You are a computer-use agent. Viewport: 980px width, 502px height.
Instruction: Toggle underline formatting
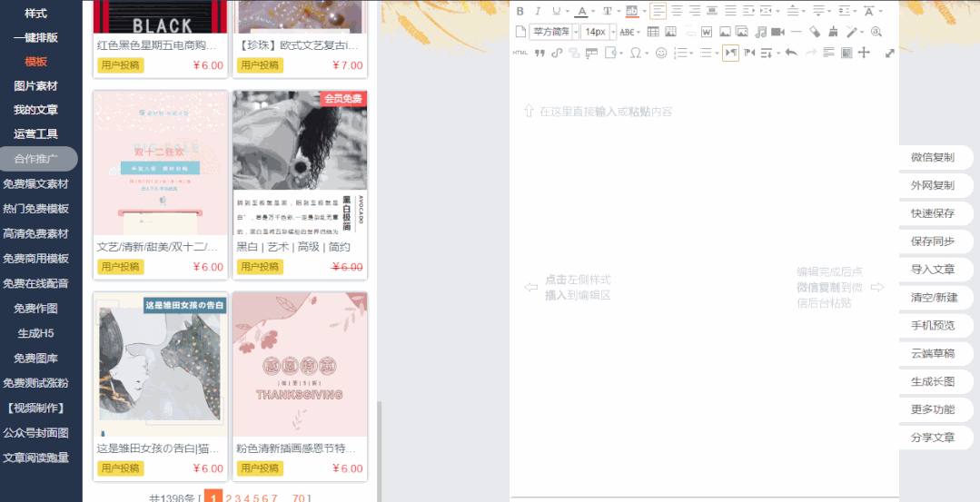(x=556, y=11)
